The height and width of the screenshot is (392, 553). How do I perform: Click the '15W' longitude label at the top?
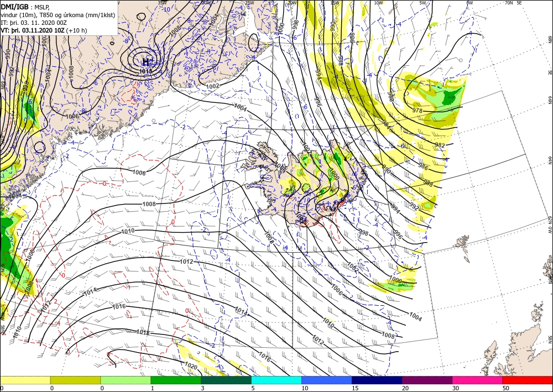(x=335, y=3)
